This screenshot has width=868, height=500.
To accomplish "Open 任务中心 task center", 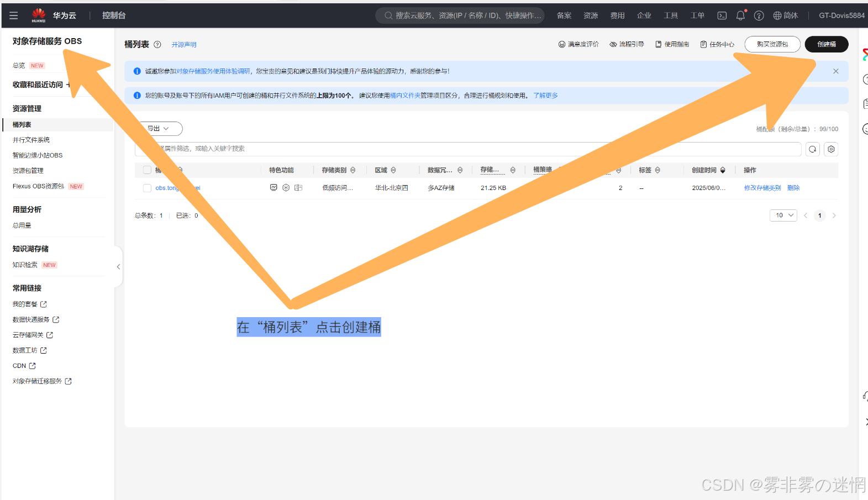I will coord(717,44).
